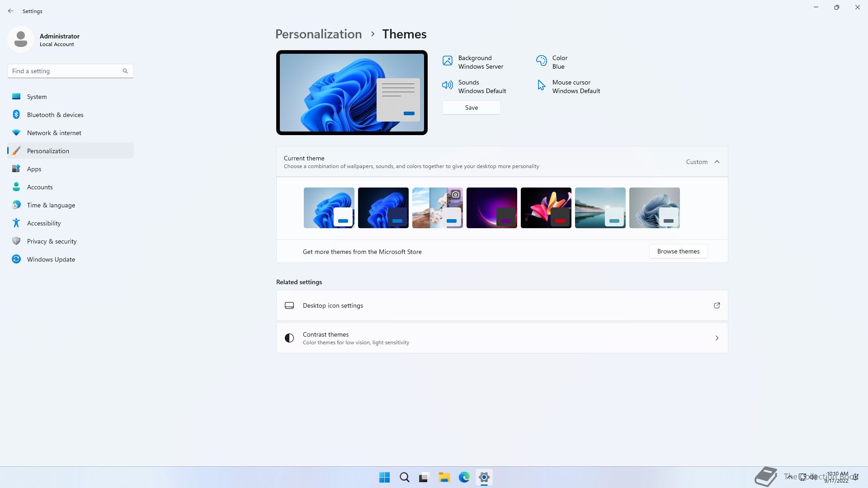Select the Windows light blue bloom theme
868x488 pixels.
329,208
